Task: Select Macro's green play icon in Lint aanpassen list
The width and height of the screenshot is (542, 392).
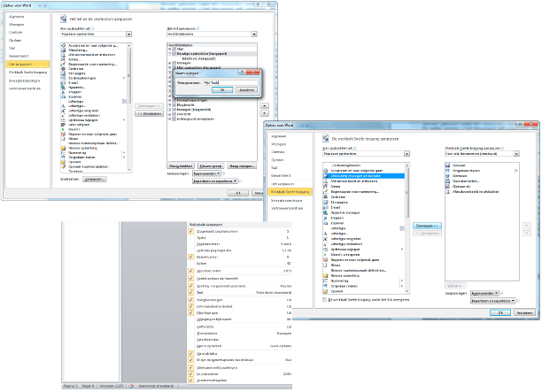Action: pos(63,129)
